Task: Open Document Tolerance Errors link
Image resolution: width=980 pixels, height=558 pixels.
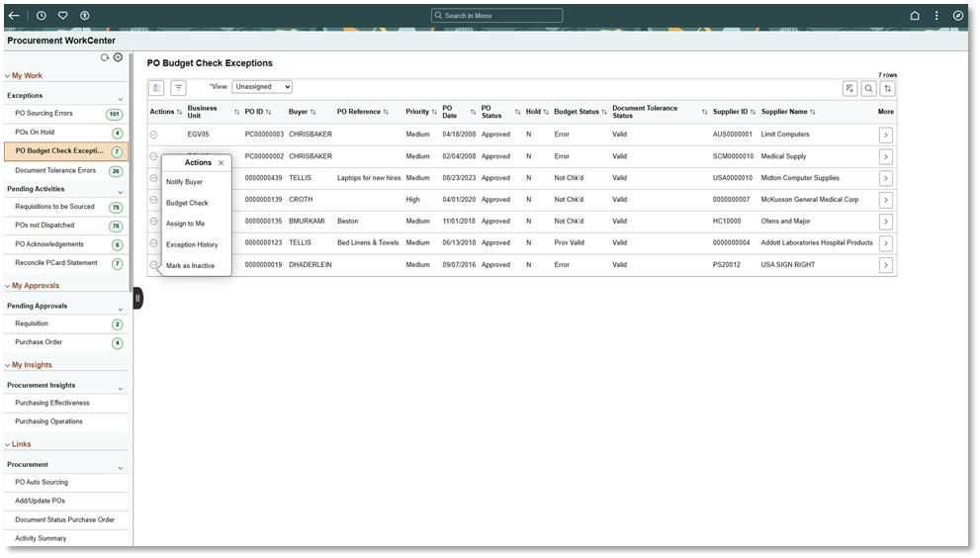Action: tap(55, 170)
